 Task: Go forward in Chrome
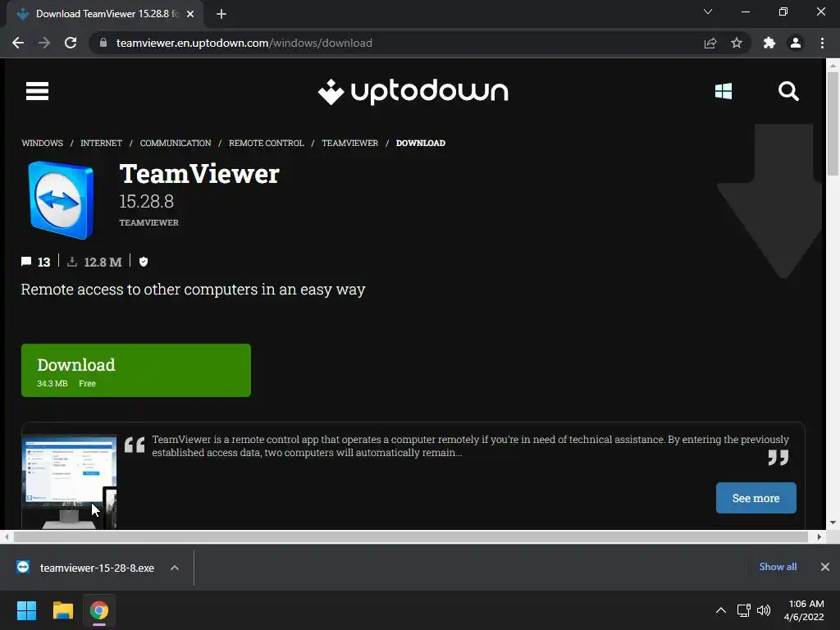pyautogui.click(x=44, y=43)
